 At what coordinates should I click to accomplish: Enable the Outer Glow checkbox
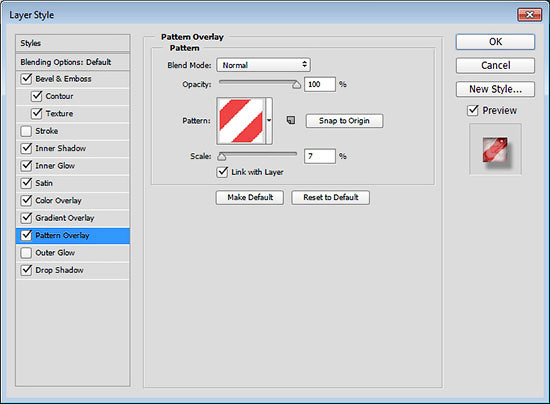tap(26, 253)
